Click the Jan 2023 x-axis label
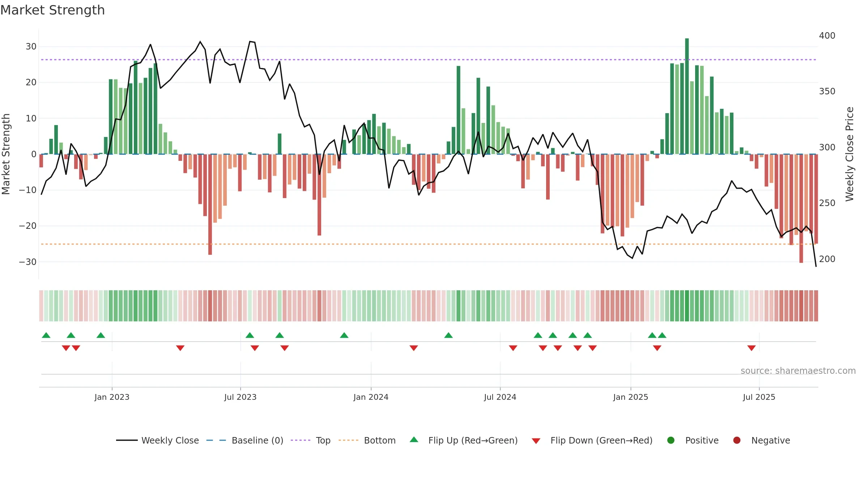This screenshot has width=868, height=488. click(x=112, y=397)
